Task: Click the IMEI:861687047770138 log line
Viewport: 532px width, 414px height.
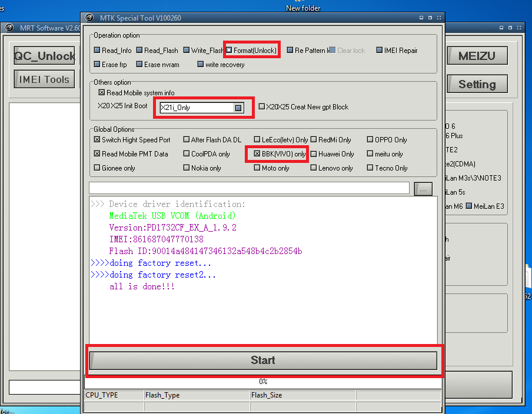Action: pos(157,239)
